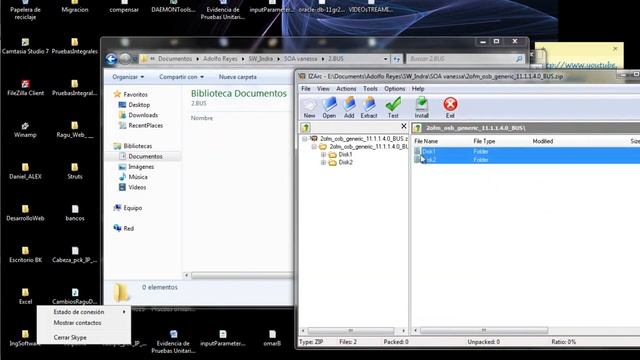Click the Forward arrow in the Explorer window
640x360 pixels.
point(125,59)
